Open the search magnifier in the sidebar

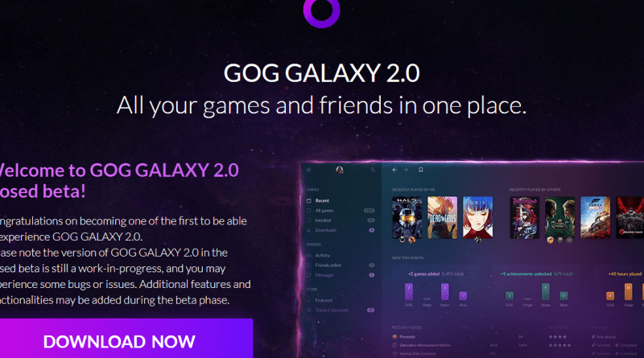pos(373,170)
